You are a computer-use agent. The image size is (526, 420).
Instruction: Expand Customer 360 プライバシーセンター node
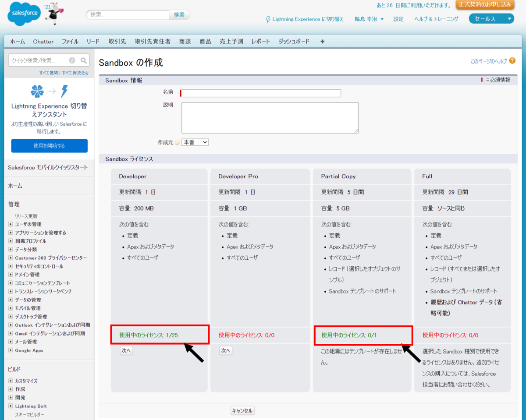click(x=11, y=258)
